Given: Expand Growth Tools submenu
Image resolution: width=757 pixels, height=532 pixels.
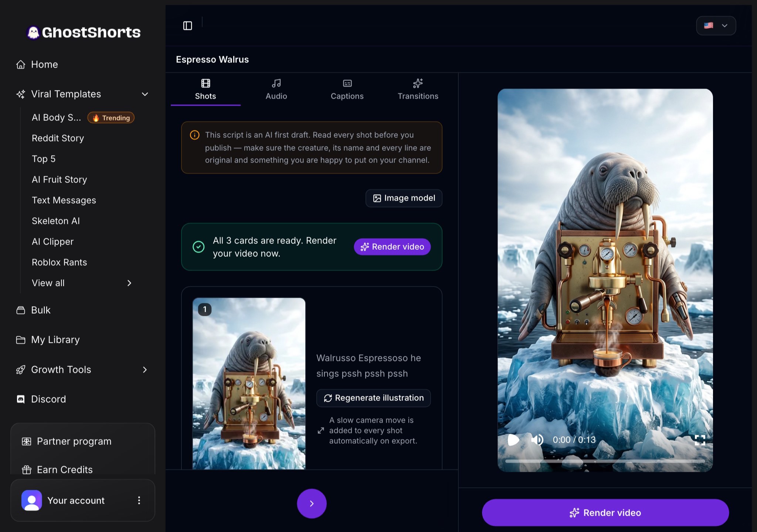Looking at the screenshot, I should click(x=145, y=369).
